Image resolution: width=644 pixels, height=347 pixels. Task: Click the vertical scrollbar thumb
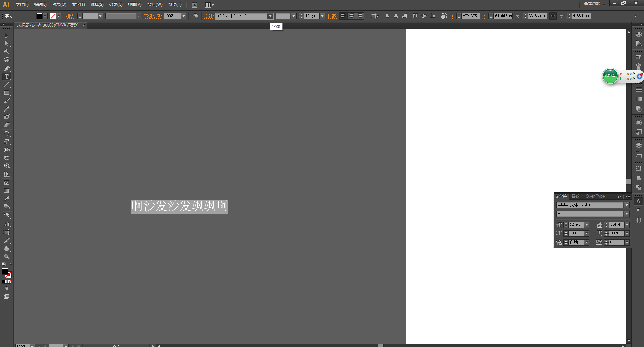[629, 181]
